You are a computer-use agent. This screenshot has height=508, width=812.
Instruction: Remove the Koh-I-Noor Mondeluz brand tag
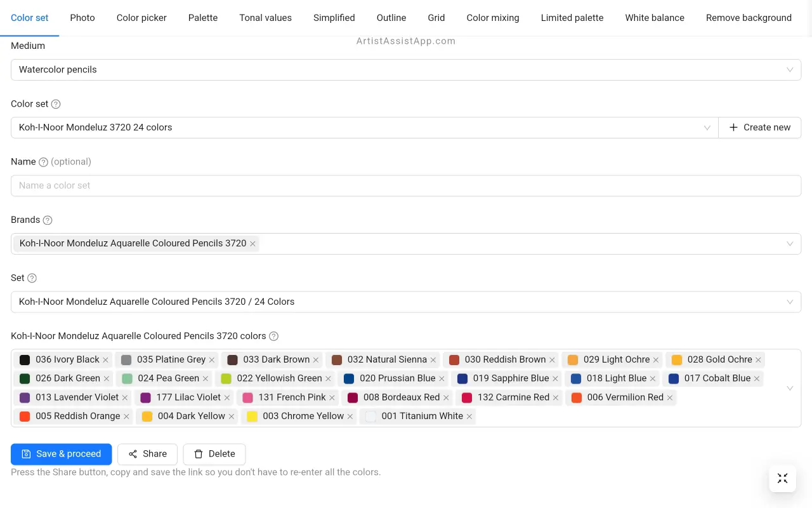[x=252, y=244]
